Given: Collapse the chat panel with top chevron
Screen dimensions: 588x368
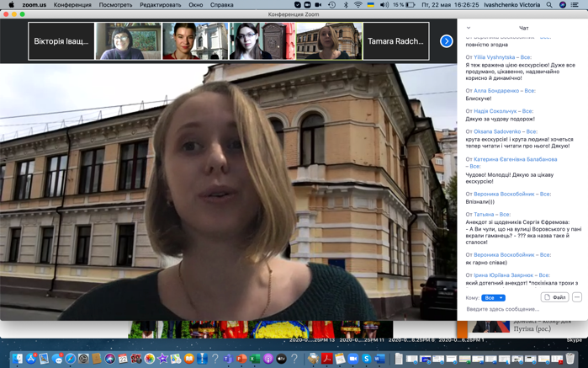Looking at the screenshot, I should (x=469, y=28).
